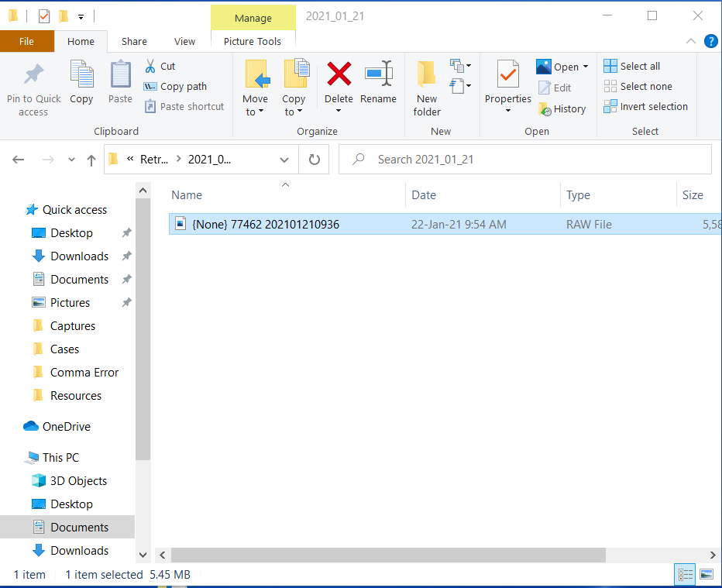Image resolution: width=722 pixels, height=588 pixels.
Task: Collapse the ribbon with chevron
Action: [x=691, y=41]
